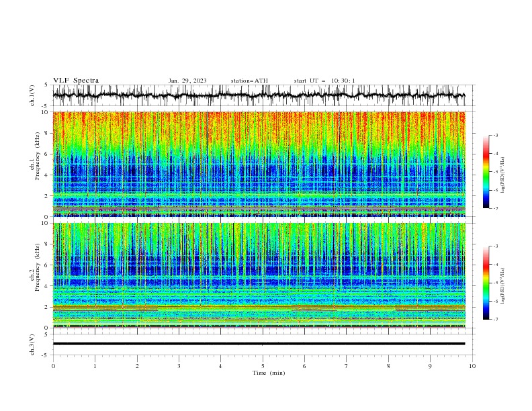Select the "start UT = 10:30: 1" text
This screenshot has width=532, height=411.
[x=324, y=81]
